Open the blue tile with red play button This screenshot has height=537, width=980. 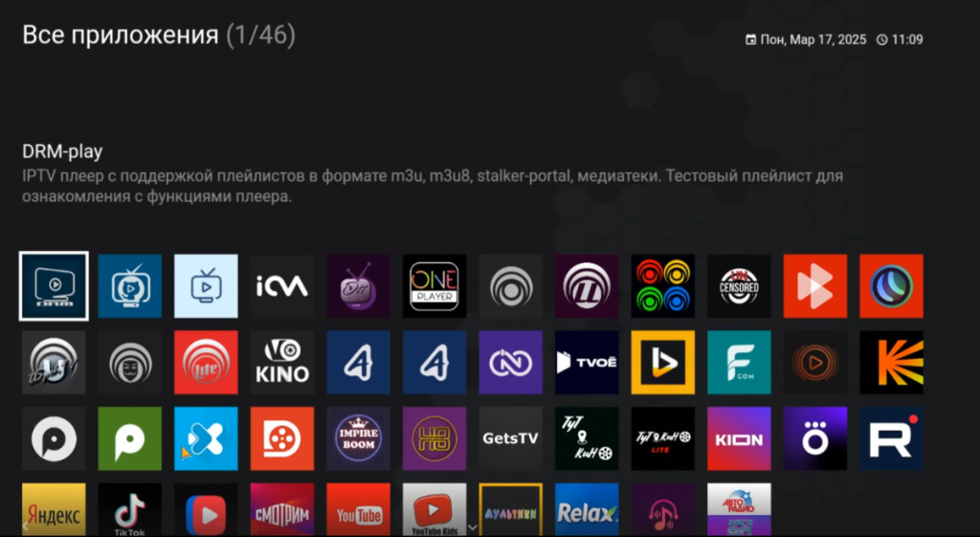click(207, 509)
